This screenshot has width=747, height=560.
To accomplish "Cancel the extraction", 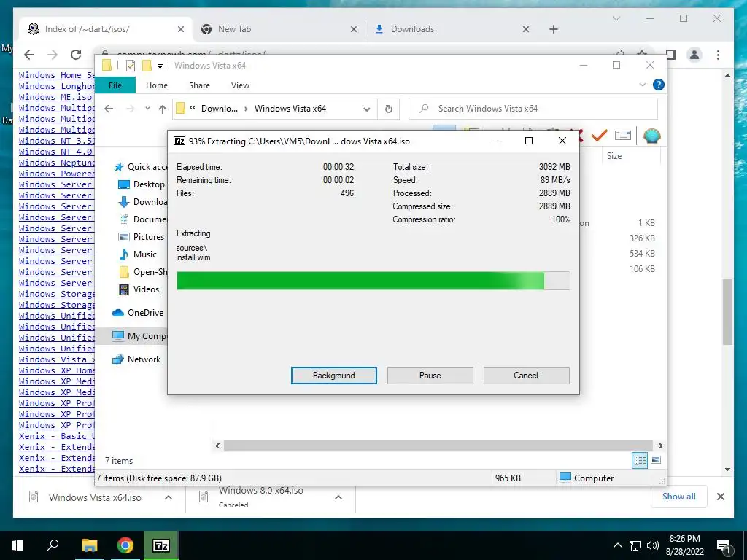I will click(526, 376).
